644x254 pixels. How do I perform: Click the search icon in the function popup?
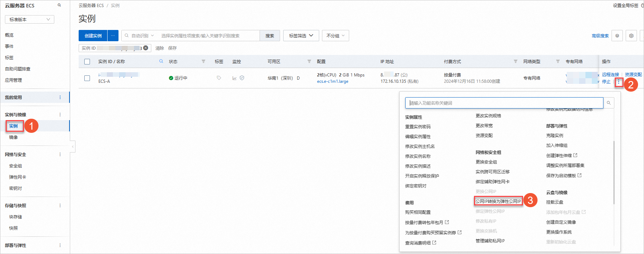[609, 103]
